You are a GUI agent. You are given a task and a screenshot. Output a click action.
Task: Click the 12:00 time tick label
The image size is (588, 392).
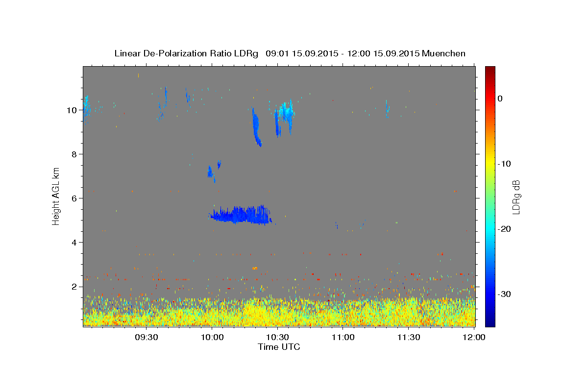474,337
